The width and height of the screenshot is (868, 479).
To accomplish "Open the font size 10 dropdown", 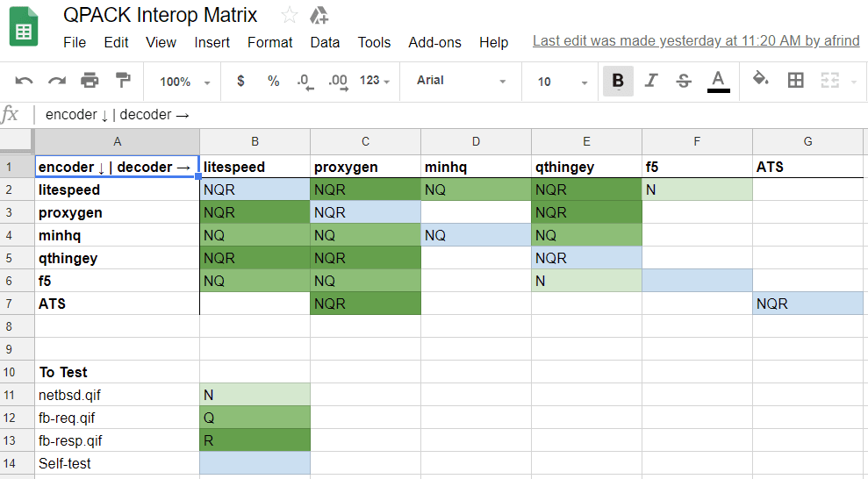I will 562,82.
